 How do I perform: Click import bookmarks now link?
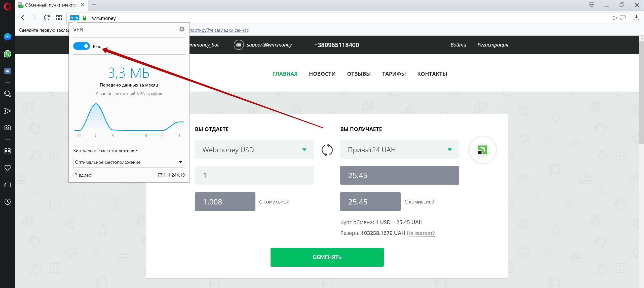point(219,30)
